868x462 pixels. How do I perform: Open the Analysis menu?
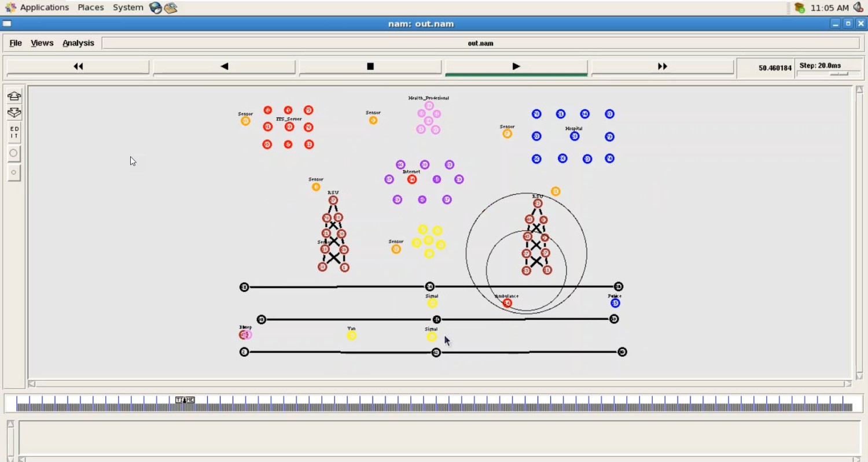coord(78,43)
